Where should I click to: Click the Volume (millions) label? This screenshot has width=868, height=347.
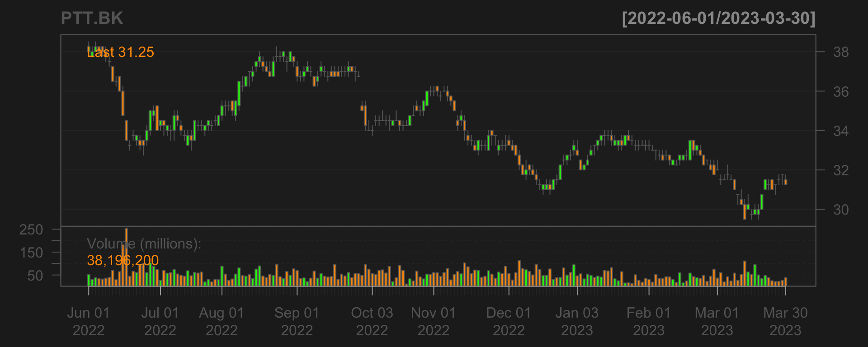coord(144,244)
